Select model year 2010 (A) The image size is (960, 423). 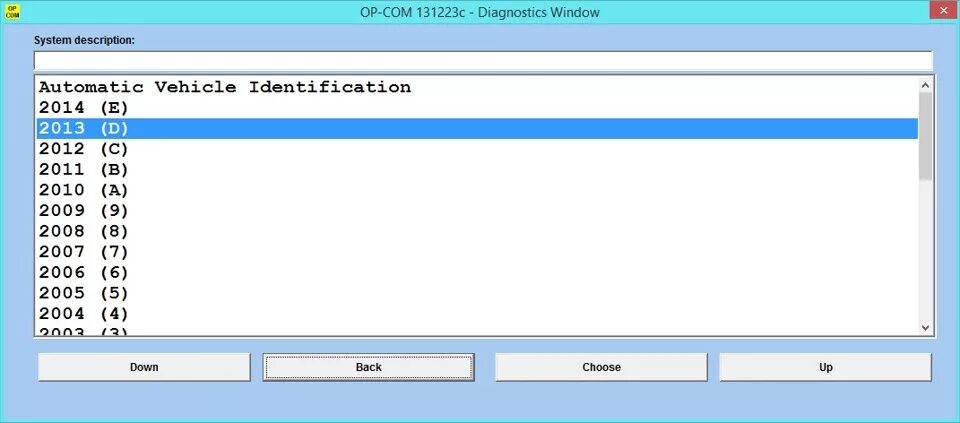click(477, 190)
